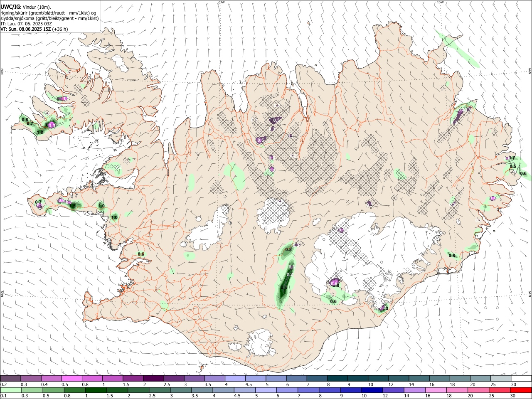532x399 pixels.
Task: Pick the rain legend swatch starting at 25
Action: [500, 390]
